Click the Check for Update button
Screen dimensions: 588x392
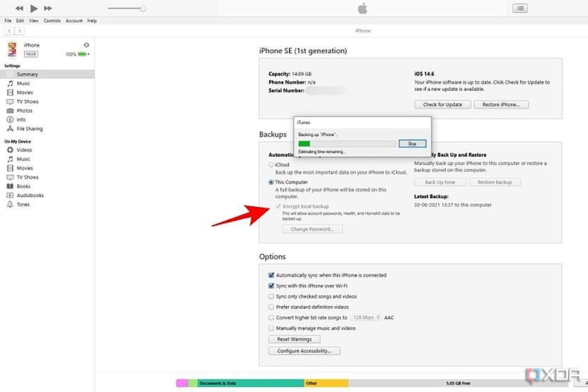(442, 105)
